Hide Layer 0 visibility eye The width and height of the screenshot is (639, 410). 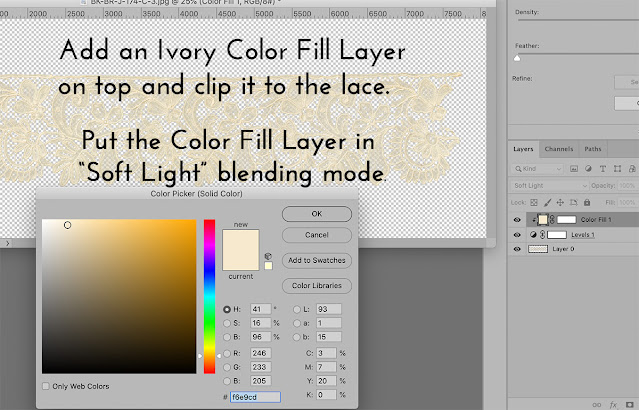(x=517, y=249)
